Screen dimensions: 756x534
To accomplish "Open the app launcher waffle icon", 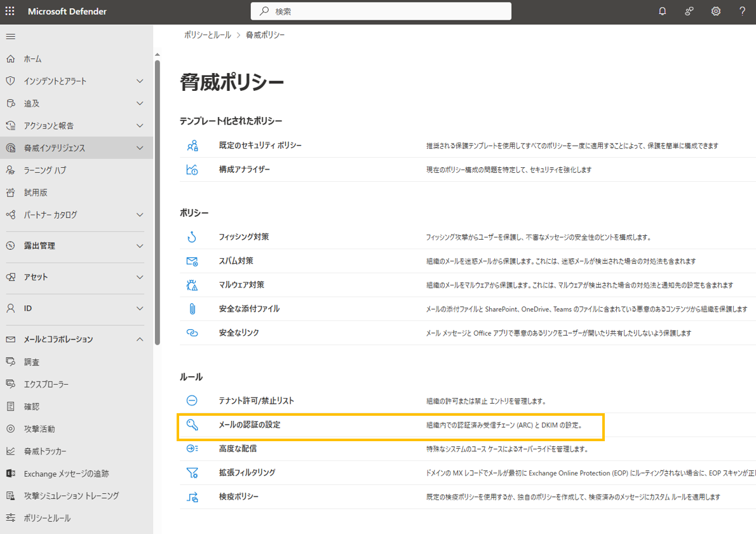I will click(10, 11).
